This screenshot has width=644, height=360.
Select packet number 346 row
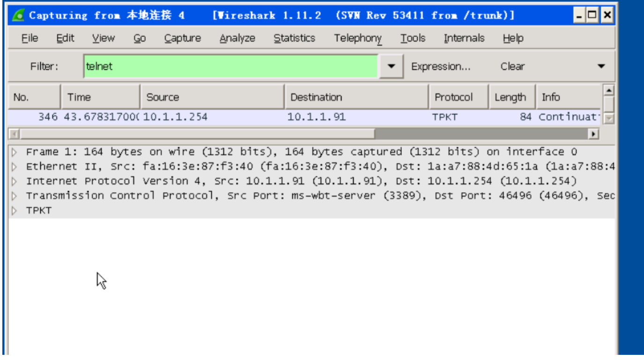[x=304, y=117]
